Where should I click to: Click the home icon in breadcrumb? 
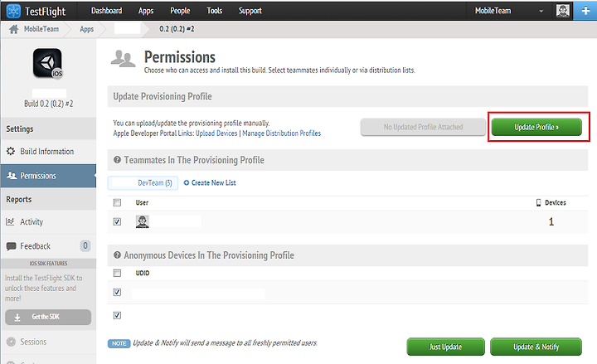click(14, 29)
